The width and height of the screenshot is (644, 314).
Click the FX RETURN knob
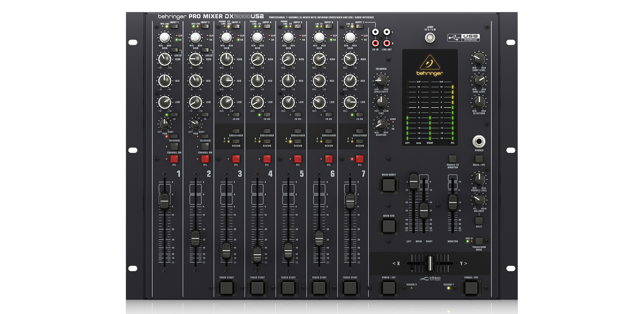click(479, 102)
